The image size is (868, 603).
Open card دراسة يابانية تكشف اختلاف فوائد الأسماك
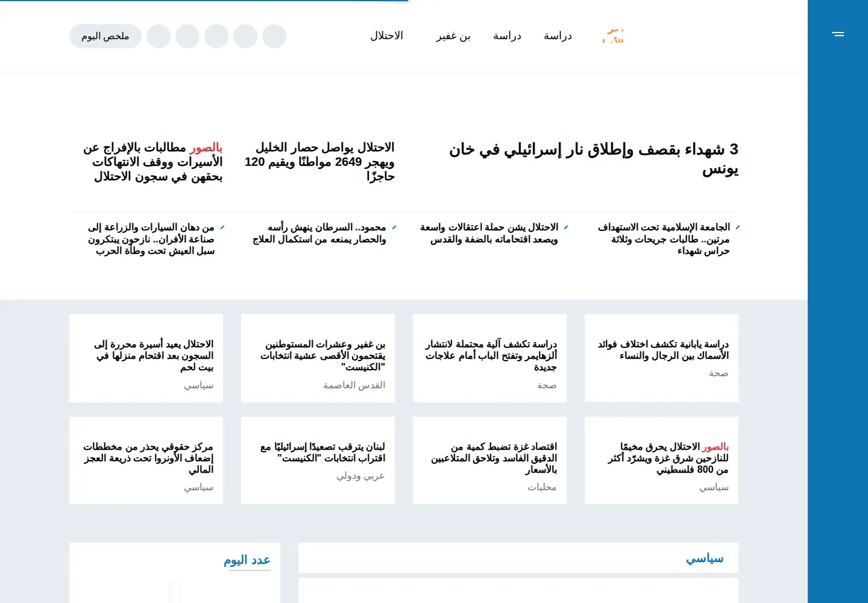(x=663, y=350)
